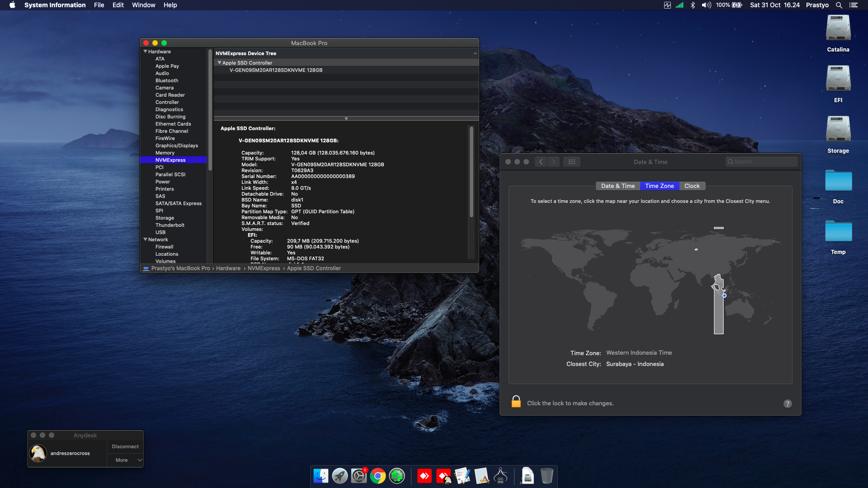Open the System Information app menu

55,5
